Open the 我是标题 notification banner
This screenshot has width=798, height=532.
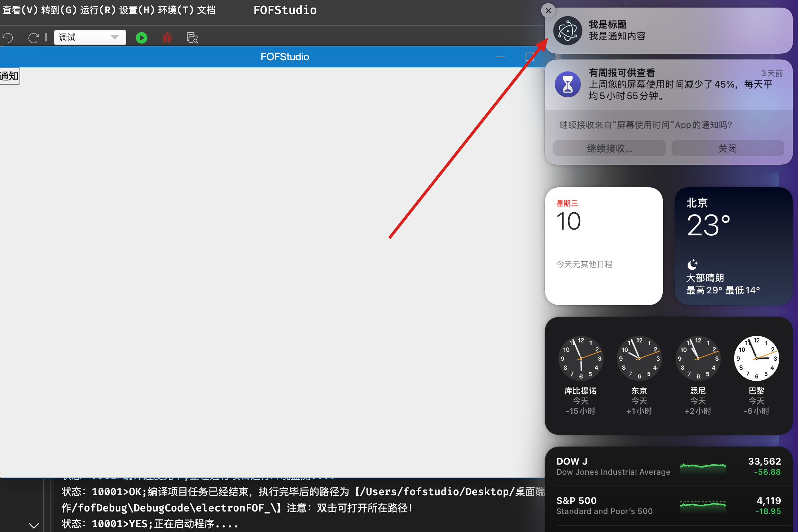pyautogui.click(x=668, y=31)
